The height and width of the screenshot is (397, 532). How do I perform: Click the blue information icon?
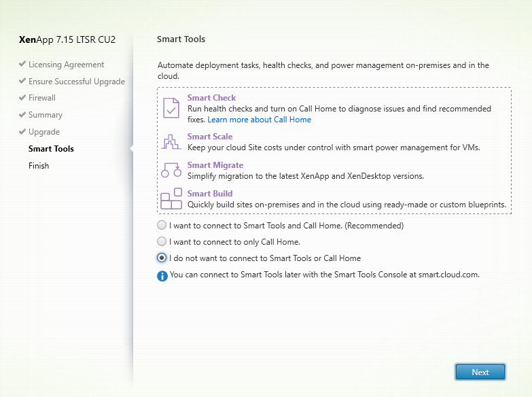[x=162, y=276]
